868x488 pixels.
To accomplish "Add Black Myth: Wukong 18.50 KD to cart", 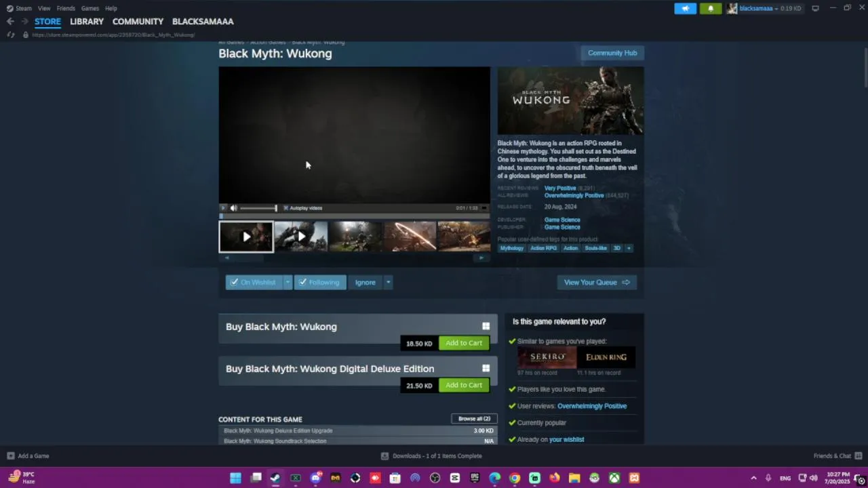I will [x=464, y=343].
